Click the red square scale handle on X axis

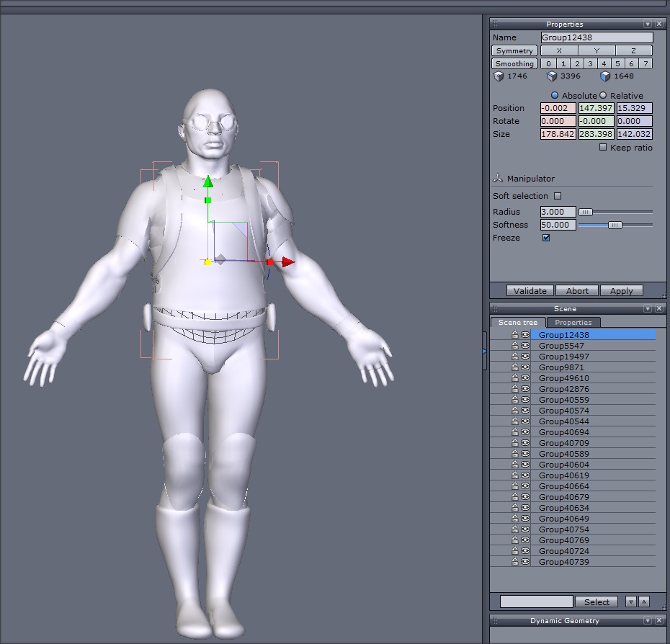tap(269, 262)
